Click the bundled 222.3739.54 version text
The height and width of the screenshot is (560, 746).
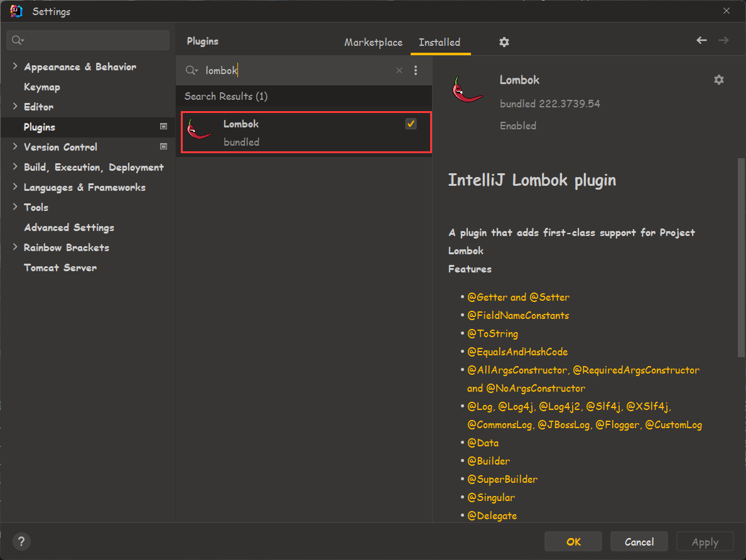click(x=549, y=104)
